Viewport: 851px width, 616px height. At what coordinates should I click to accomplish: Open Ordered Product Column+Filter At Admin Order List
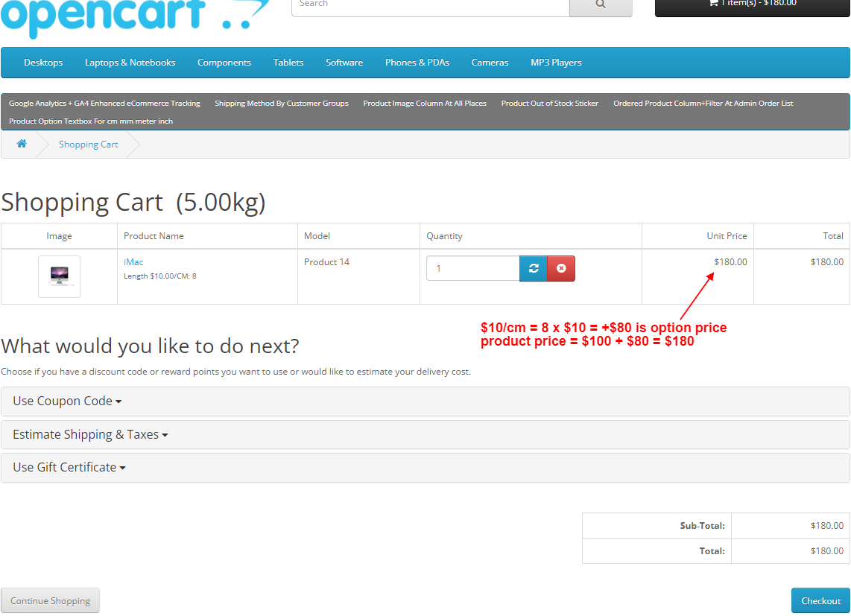pos(703,103)
